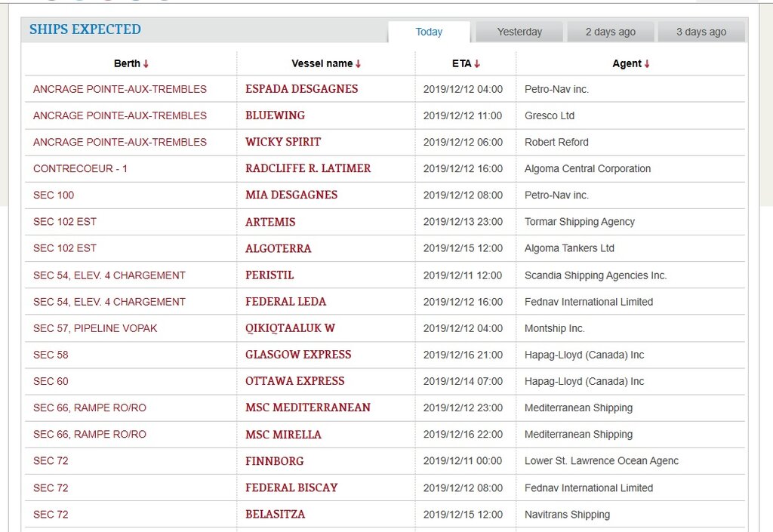Click the SEC 58 berth link
The image size is (773, 532).
[51, 355]
